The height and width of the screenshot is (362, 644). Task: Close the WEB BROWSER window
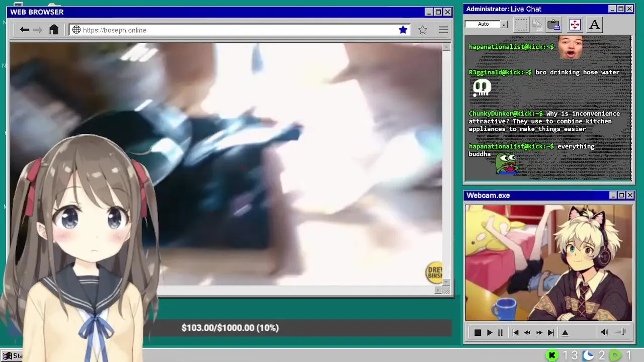tap(447, 12)
